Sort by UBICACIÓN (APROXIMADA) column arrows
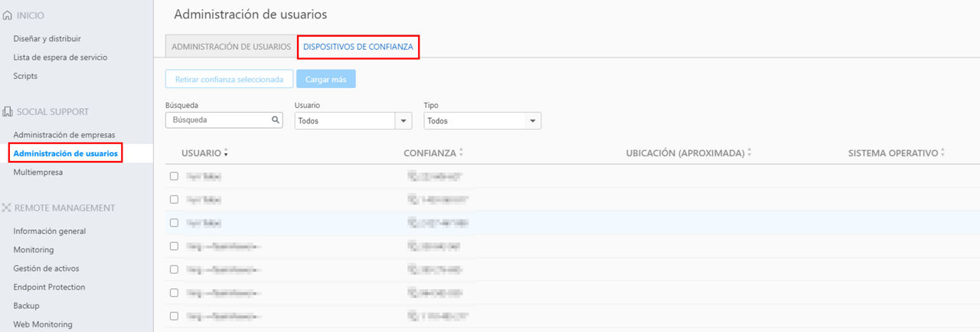Viewport: 980px width, 332px height. click(749, 153)
